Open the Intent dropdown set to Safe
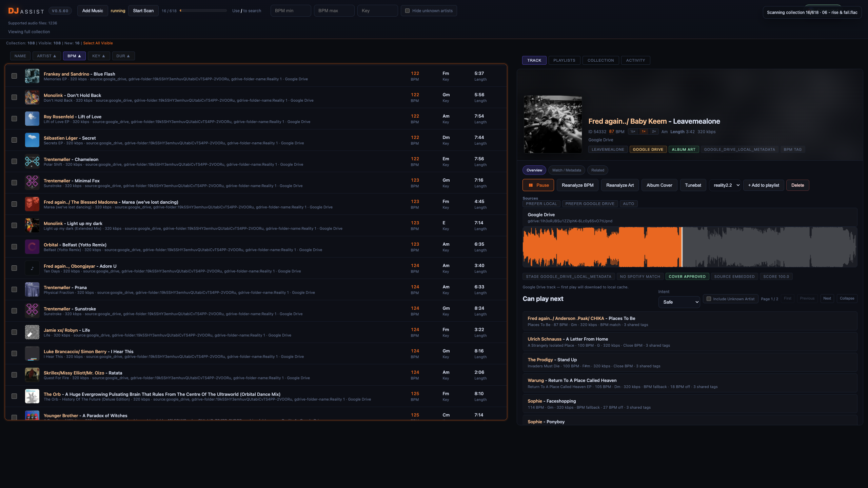 [679, 302]
